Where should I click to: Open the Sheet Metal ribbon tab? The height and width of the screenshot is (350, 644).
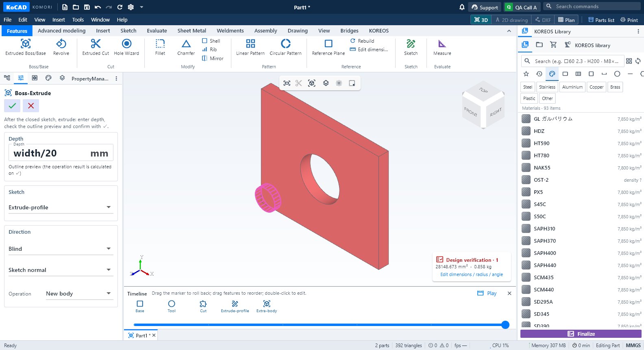tap(192, 30)
